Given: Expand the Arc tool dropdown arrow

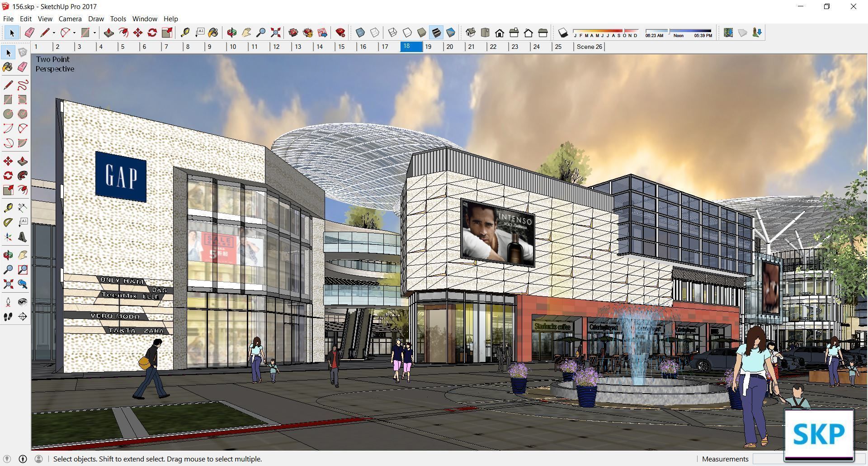Looking at the screenshot, I should click(74, 33).
